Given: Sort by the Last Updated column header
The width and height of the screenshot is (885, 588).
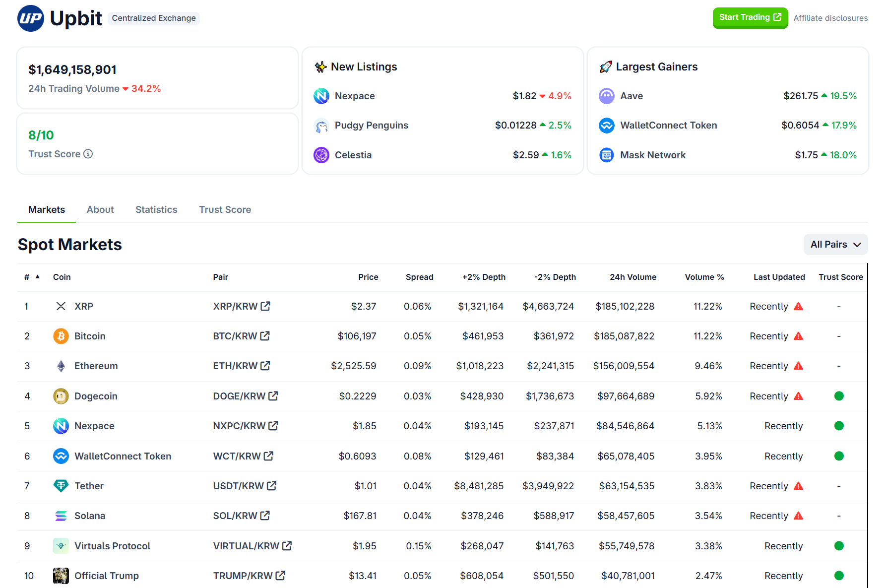Looking at the screenshot, I should pos(779,277).
